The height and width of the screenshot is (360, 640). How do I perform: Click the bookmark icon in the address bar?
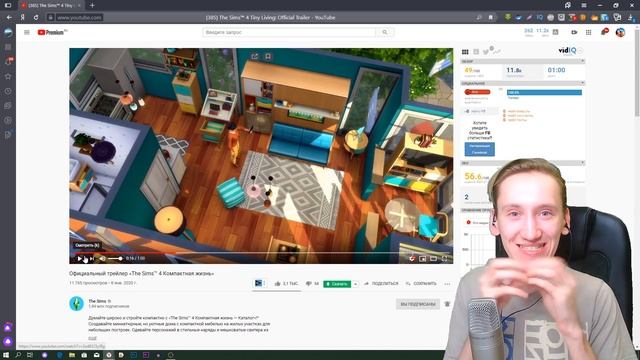[x=491, y=18]
